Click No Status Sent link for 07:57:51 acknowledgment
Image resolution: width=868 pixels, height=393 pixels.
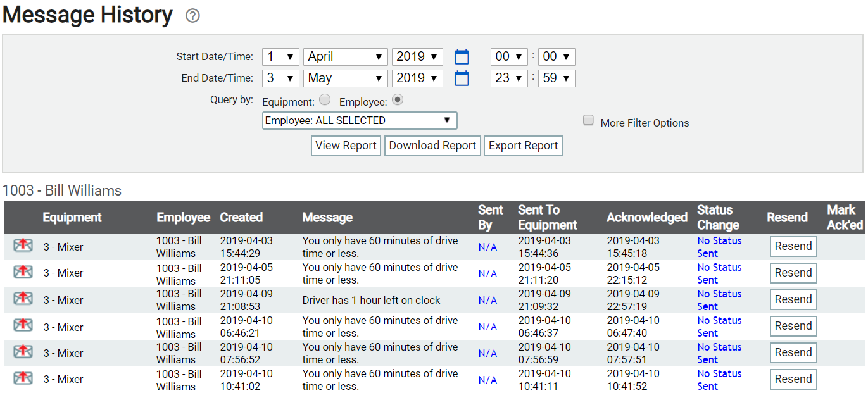[719, 353]
